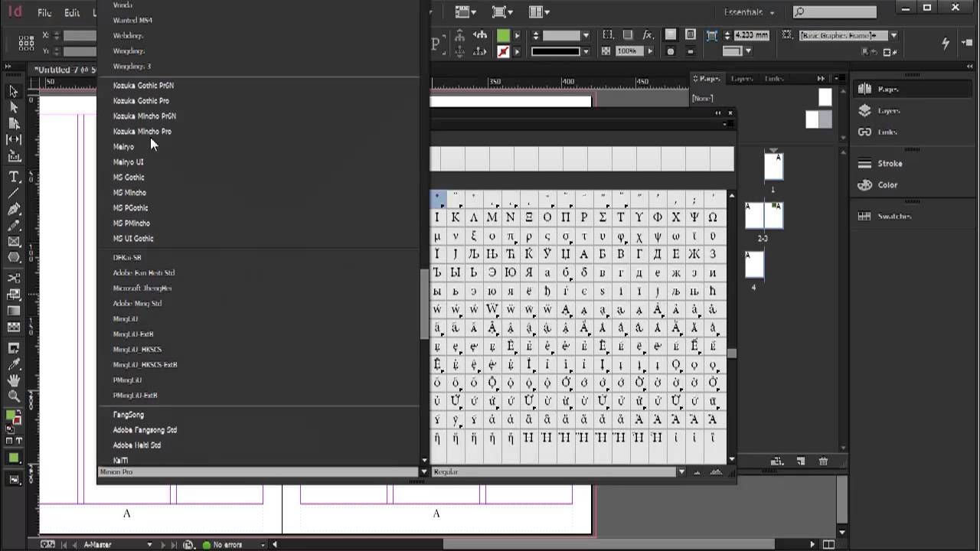Open the font style Regular dropdown

681,472
